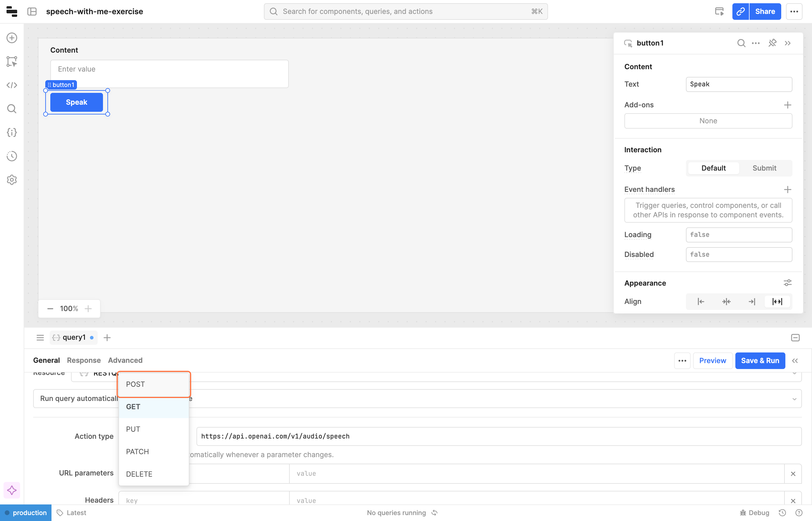Open the component tree icon in sidebar

click(x=12, y=62)
